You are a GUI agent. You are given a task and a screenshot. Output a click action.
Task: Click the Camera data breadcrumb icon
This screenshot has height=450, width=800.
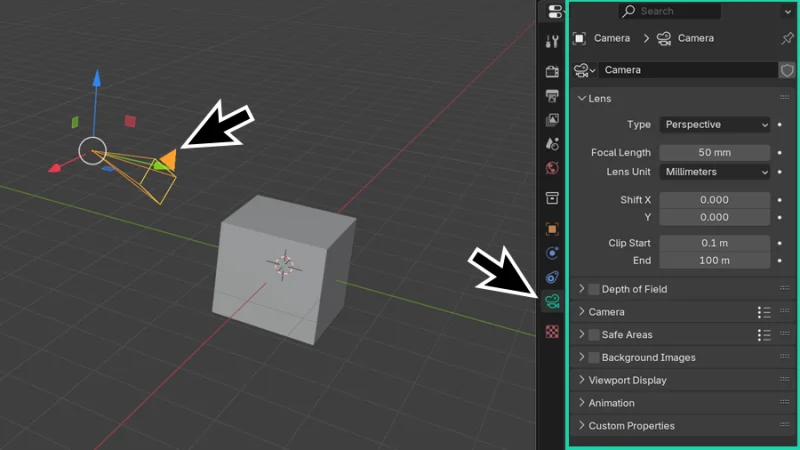(x=664, y=38)
